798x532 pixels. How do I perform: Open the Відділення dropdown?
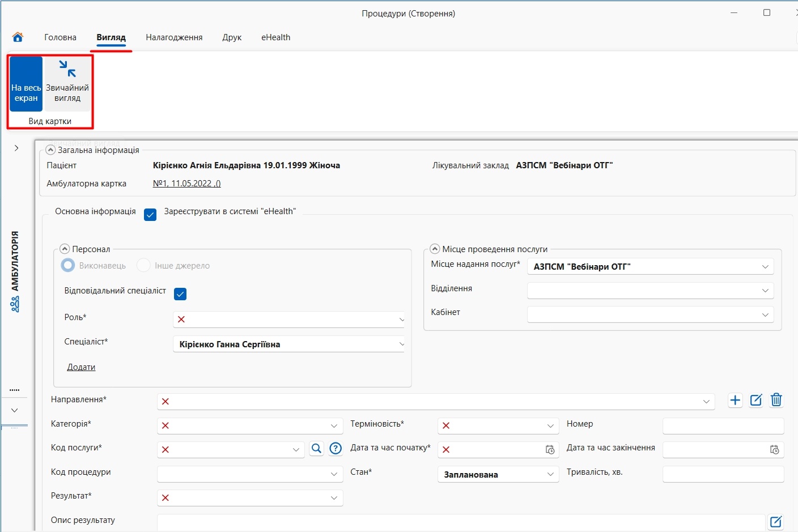tap(765, 291)
